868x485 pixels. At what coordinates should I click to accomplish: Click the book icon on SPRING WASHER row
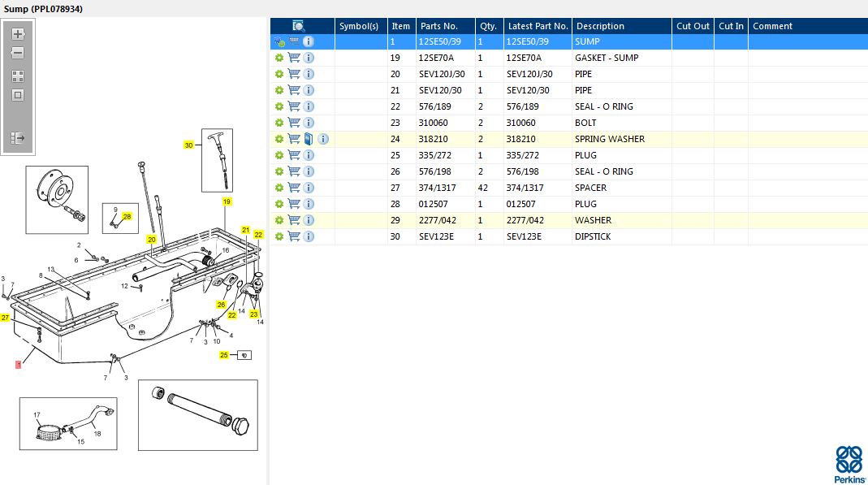(x=309, y=139)
